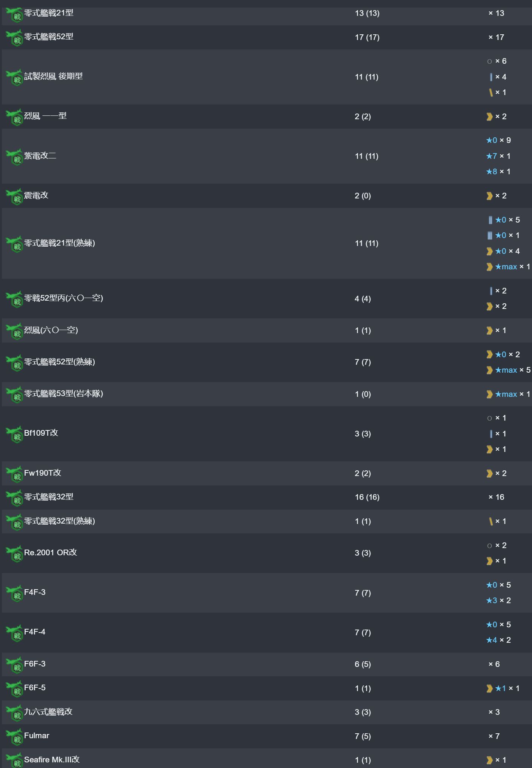Click the × 16 stock of 零式艦戦32型
The width and height of the screenshot is (532, 768).
tap(496, 497)
